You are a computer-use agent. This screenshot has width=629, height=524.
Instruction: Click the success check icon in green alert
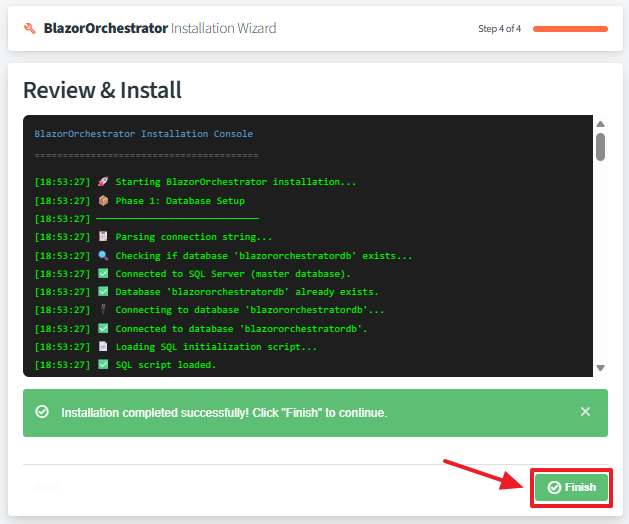(x=42, y=412)
